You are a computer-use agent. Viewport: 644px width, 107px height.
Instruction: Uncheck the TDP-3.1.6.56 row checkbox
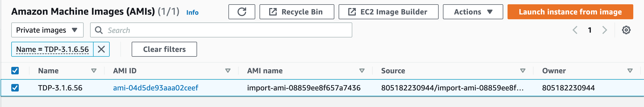pos(15,88)
